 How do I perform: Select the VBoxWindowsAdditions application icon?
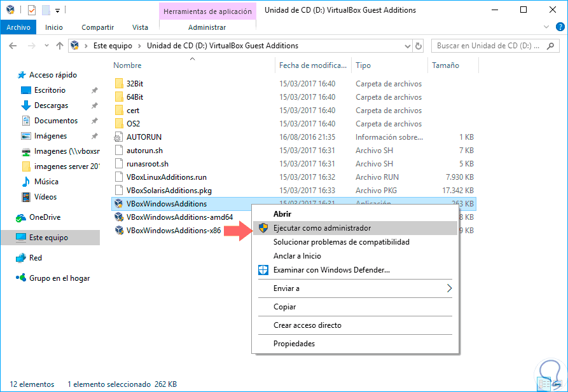(x=119, y=204)
